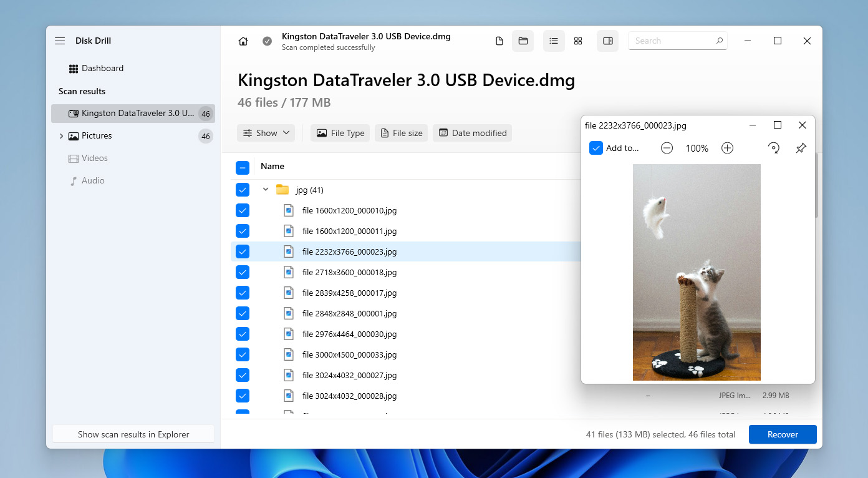868x478 pixels.
Task: Select file 2718x3600_000018.jpg row
Action: pyautogui.click(x=405, y=272)
